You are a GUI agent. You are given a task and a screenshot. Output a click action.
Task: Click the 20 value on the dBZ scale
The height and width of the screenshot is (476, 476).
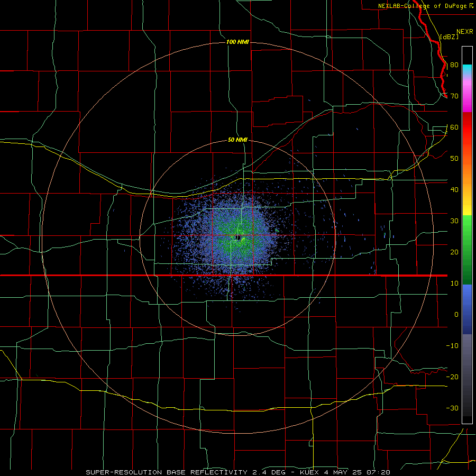pyautogui.click(x=454, y=252)
